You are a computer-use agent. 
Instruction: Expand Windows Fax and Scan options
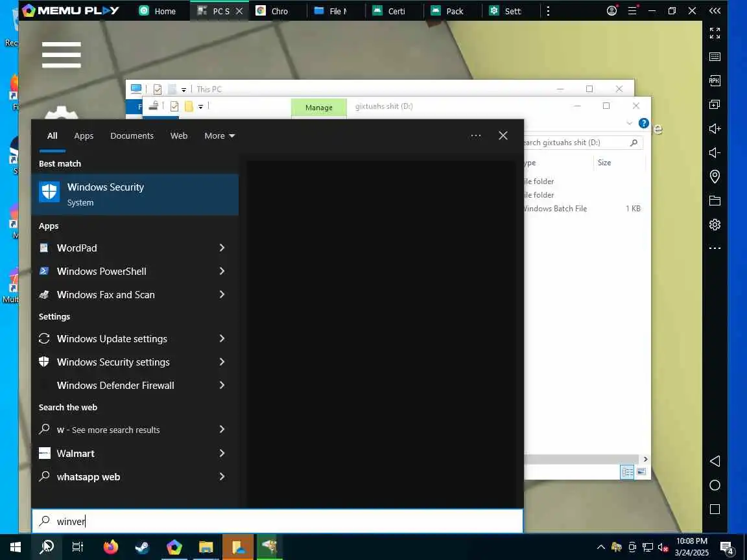pyautogui.click(x=222, y=294)
